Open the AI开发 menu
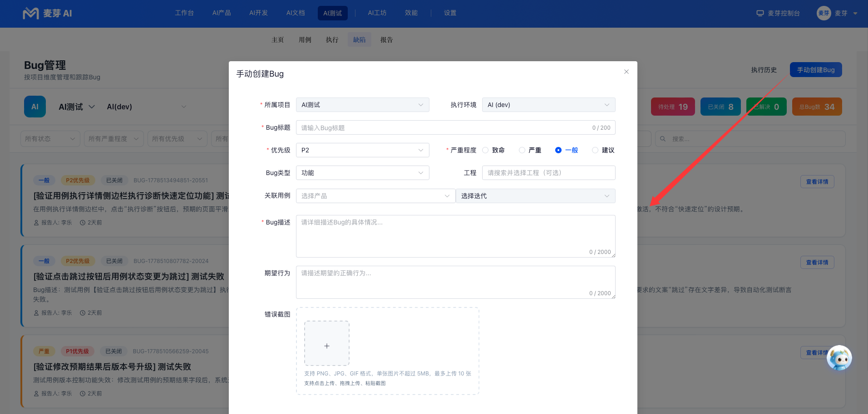The image size is (868, 414). pyautogui.click(x=259, y=13)
